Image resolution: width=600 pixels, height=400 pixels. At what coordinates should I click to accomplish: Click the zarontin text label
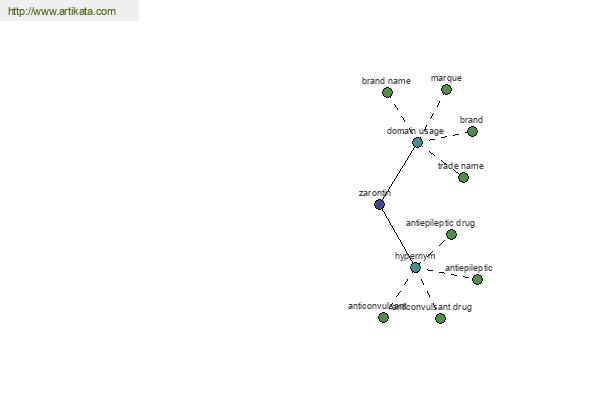pyautogui.click(x=375, y=193)
